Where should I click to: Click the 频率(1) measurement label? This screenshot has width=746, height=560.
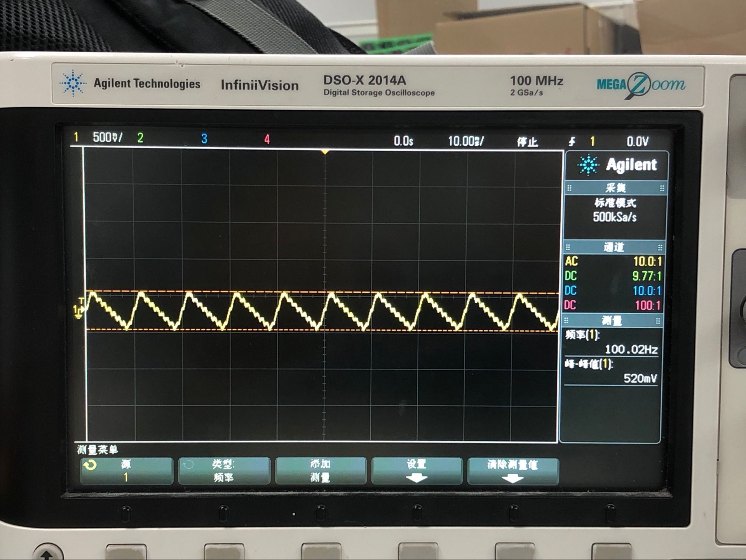pyautogui.click(x=582, y=335)
